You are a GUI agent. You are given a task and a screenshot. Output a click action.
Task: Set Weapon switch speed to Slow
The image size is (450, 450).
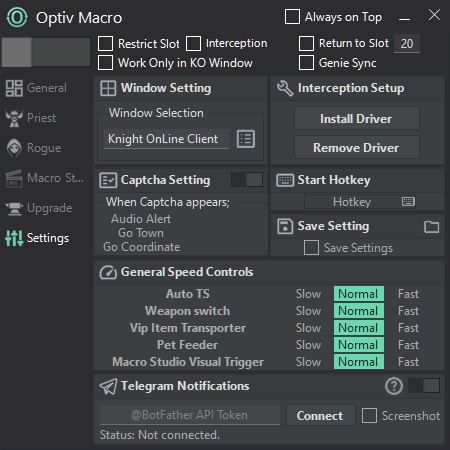click(x=308, y=311)
